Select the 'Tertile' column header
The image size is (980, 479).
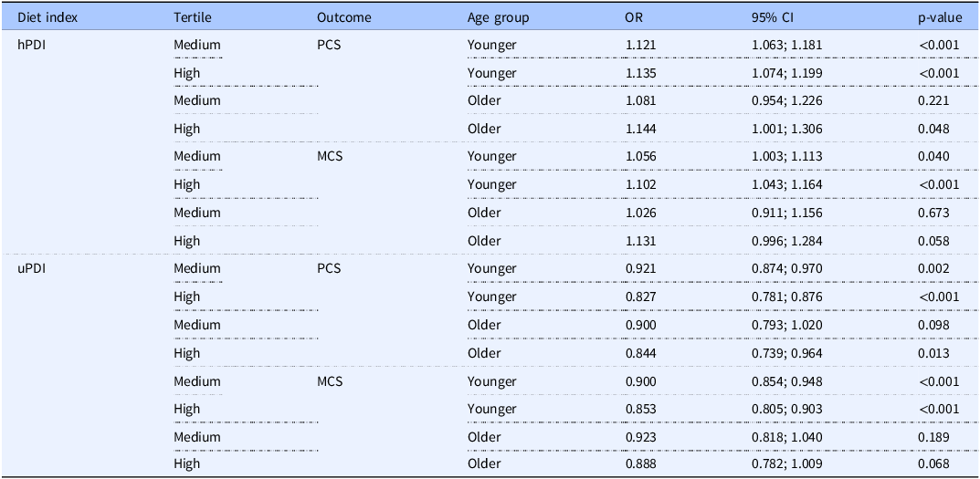pyautogui.click(x=192, y=17)
